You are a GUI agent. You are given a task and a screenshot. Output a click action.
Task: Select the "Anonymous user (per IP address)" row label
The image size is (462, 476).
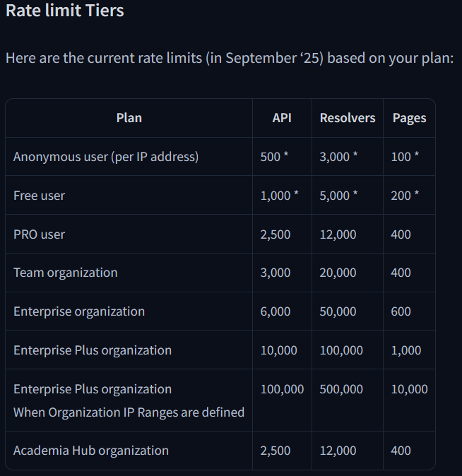106,157
